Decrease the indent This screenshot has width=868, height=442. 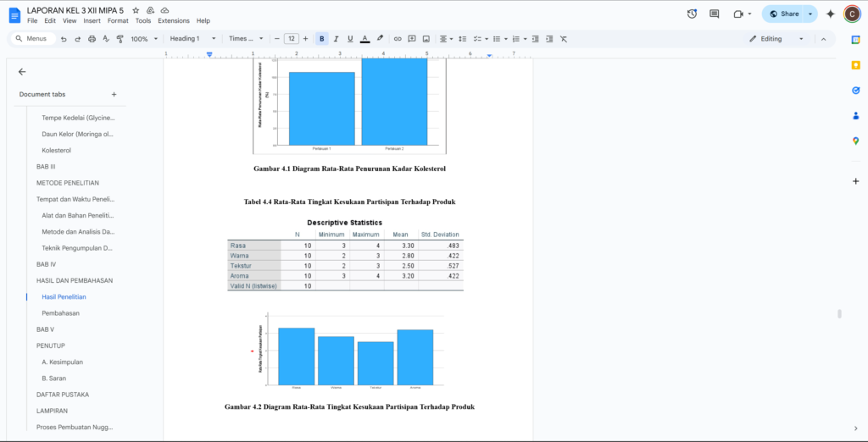(x=536, y=39)
